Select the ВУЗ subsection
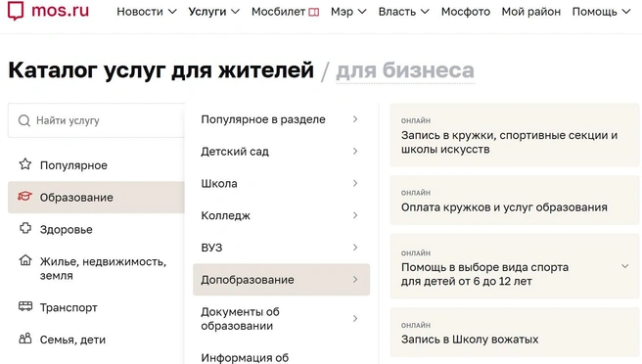Image resolution: width=642 pixels, height=364 pixels. [x=281, y=248]
